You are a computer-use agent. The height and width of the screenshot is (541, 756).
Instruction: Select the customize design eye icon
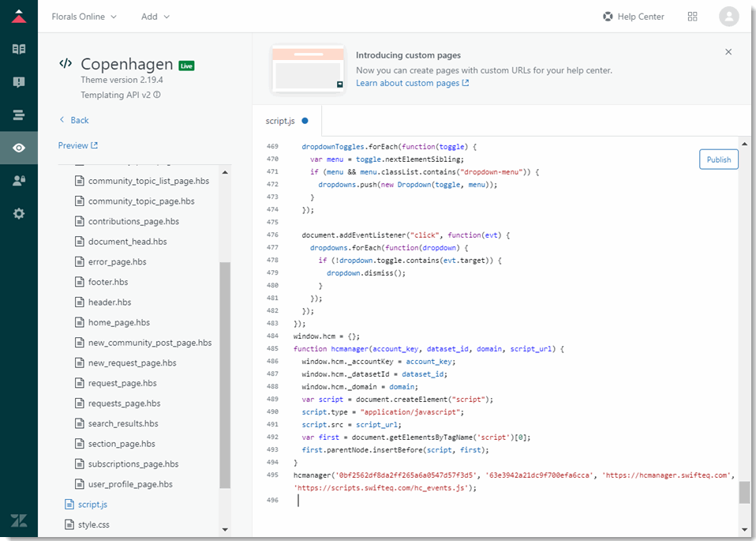click(19, 148)
